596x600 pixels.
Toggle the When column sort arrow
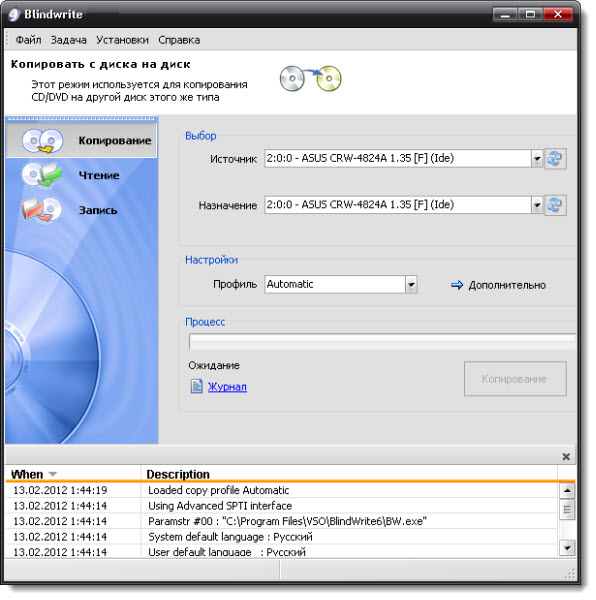53,474
